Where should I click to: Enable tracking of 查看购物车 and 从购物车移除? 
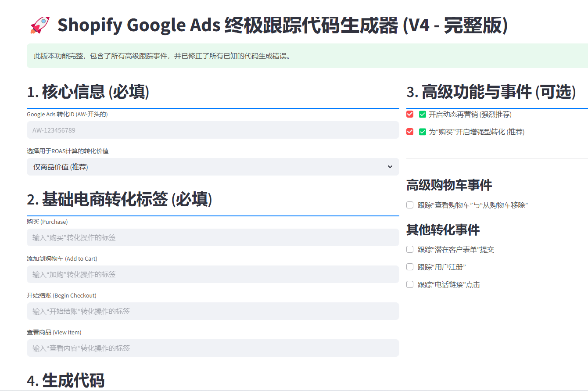410,205
